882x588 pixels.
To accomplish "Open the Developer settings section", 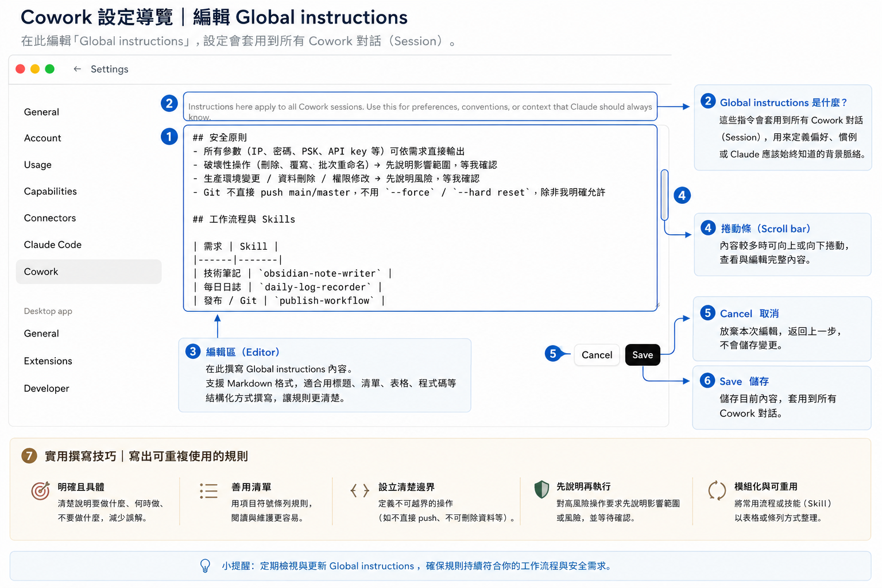I will (47, 389).
